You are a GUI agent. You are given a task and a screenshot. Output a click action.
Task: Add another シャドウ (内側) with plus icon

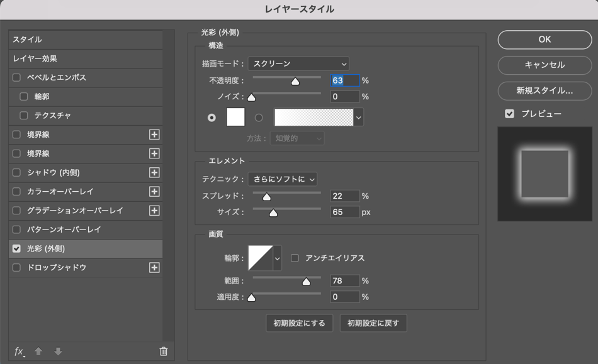pos(154,173)
